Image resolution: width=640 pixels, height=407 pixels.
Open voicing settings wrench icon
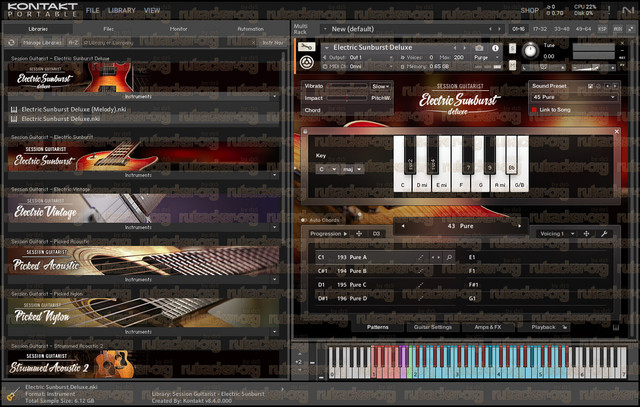[604, 234]
